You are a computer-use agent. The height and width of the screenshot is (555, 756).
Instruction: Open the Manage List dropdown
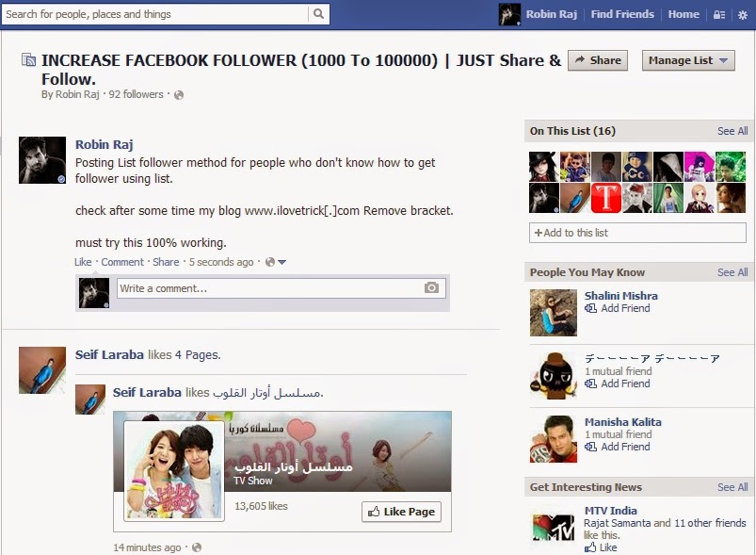(688, 60)
